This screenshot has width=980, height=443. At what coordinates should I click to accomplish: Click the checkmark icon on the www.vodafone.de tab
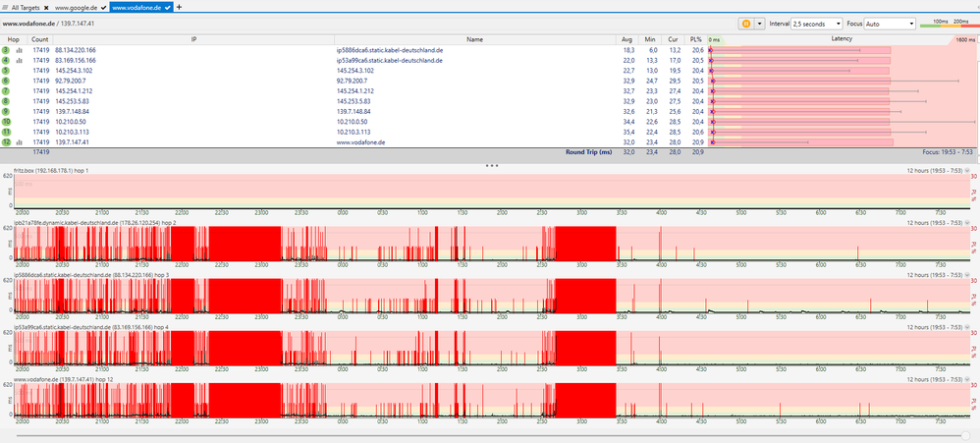point(168,6)
